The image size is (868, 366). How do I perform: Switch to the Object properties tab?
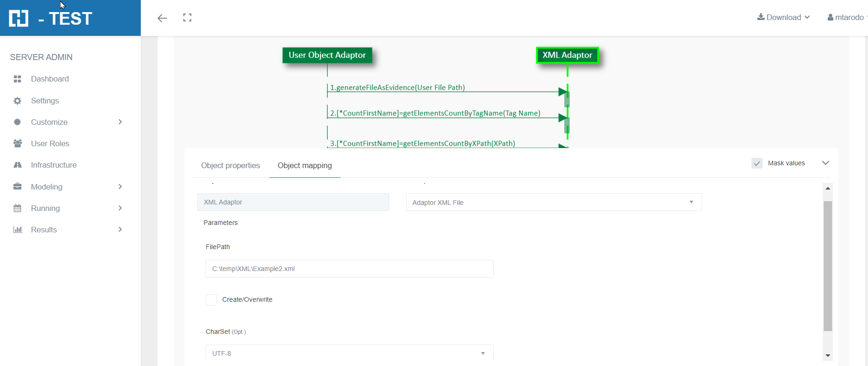coord(230,166)
